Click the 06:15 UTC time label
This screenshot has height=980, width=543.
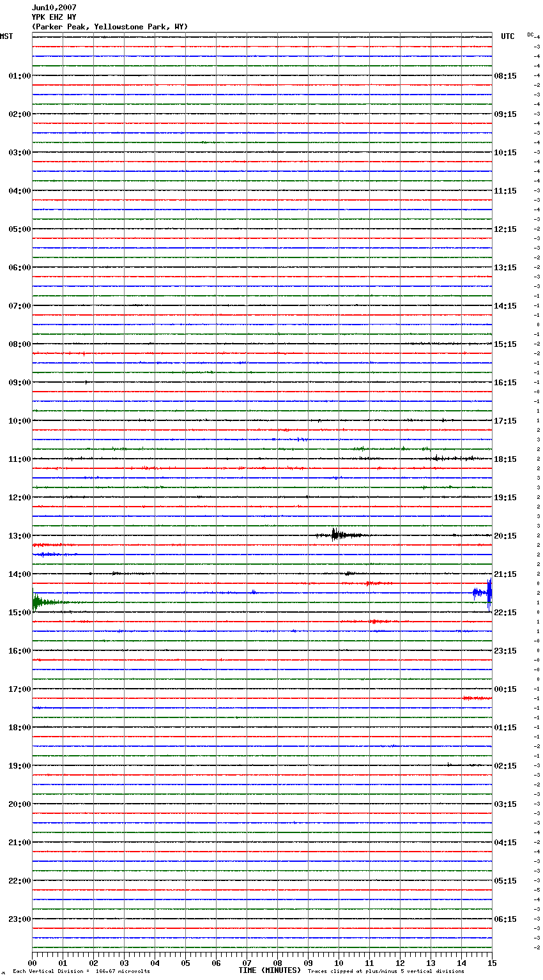(x=505, y=919)
